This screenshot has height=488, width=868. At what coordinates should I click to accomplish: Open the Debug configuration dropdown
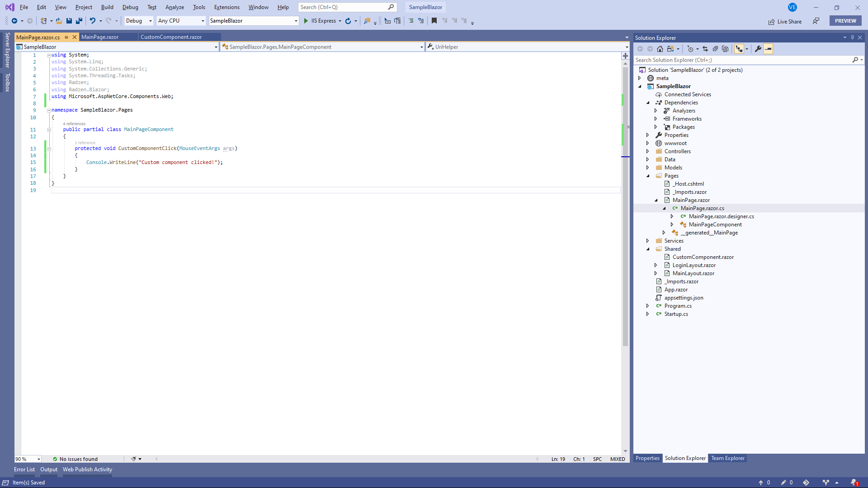139,21
